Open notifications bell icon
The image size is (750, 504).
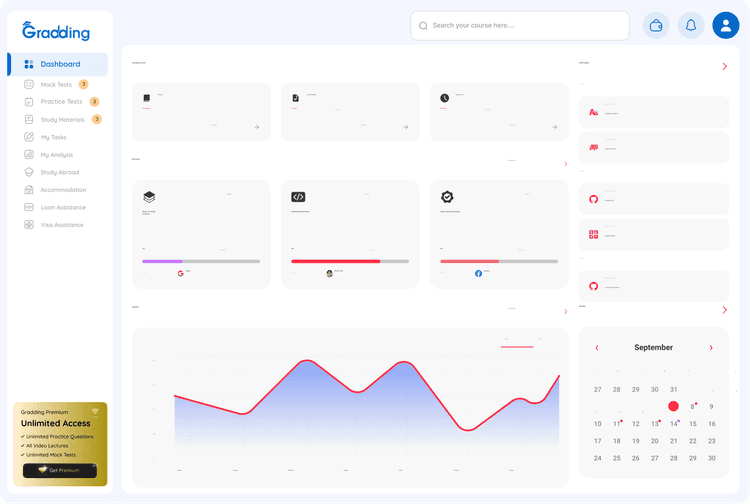coord(691,25)
